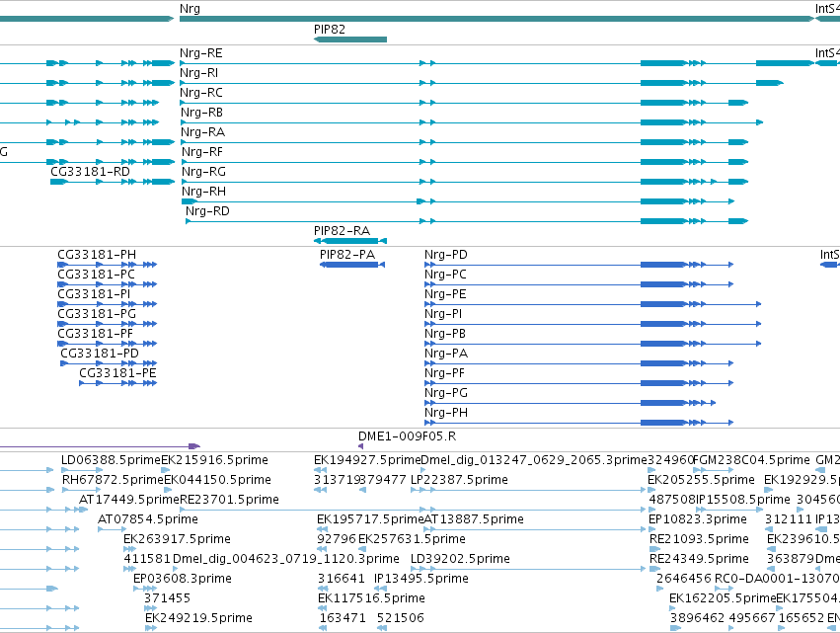The image size is (840, 633).
Task: Select protein label CG33181-PD
Action: tap(100, 354)
